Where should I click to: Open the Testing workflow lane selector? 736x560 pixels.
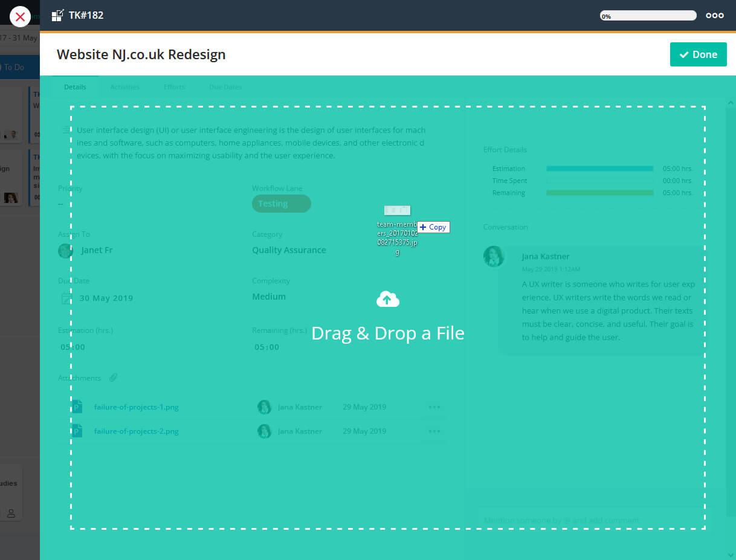tap(281, 204)
